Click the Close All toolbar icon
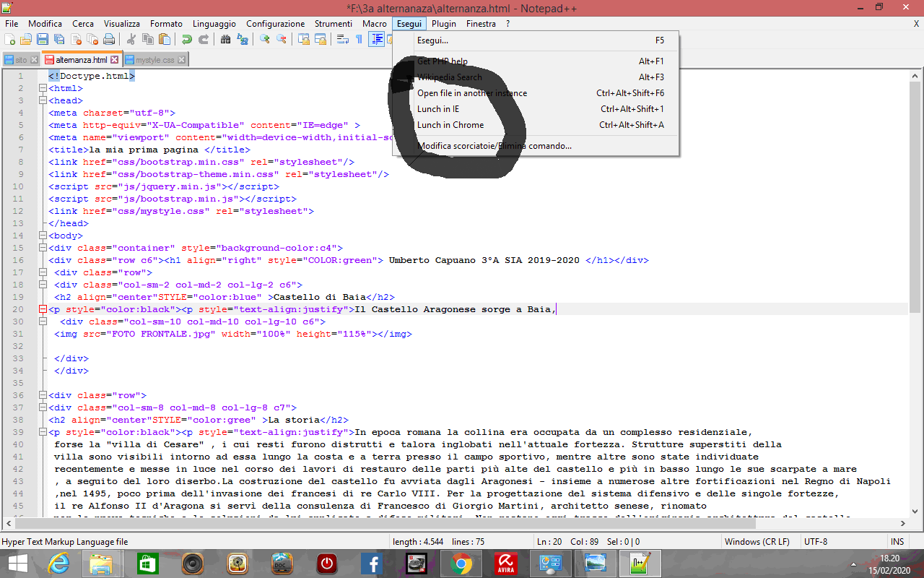Image resolution: width=924 pixels, height=578 pixels. (x=92, y=39)
